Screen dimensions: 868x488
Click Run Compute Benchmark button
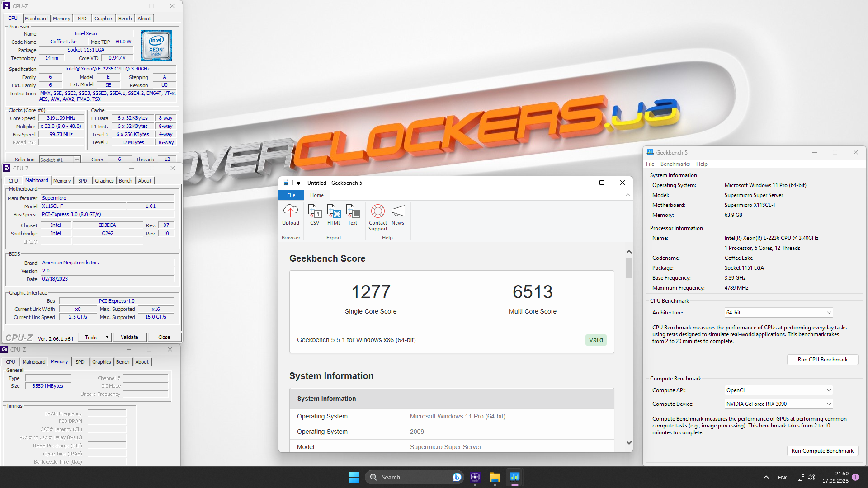pos(822,451)
